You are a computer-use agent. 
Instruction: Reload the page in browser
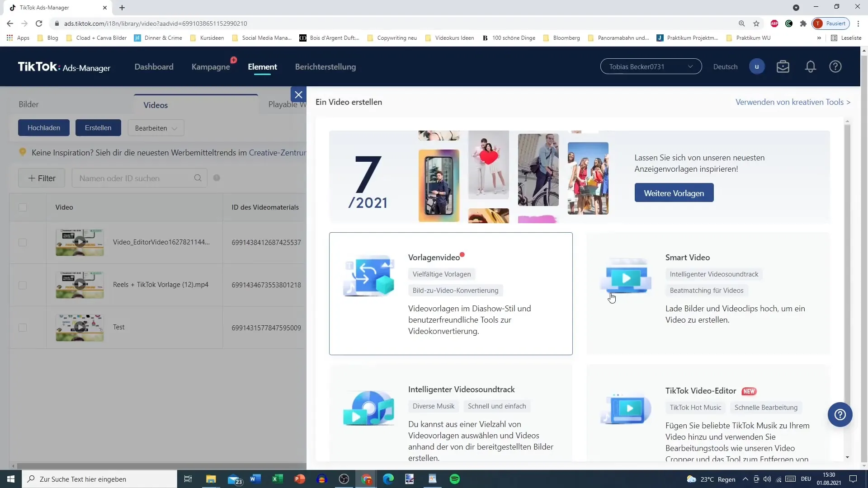coord(39,23)
